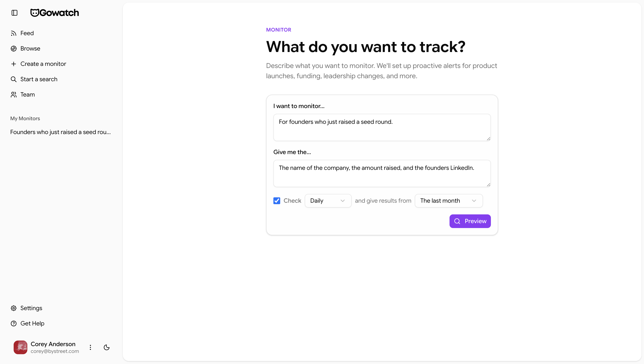This screenshot has width=644, height=364.
Task: Click the plus icon for Create a monitor
Action: [x=13, y=64]
